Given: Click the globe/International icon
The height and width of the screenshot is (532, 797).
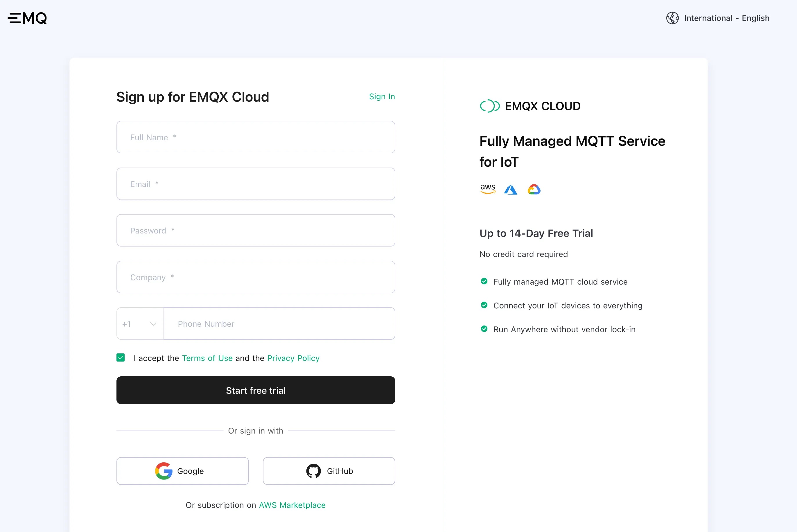Looking at the screenshot, I should pyautogui.click(x=672, y=18).
